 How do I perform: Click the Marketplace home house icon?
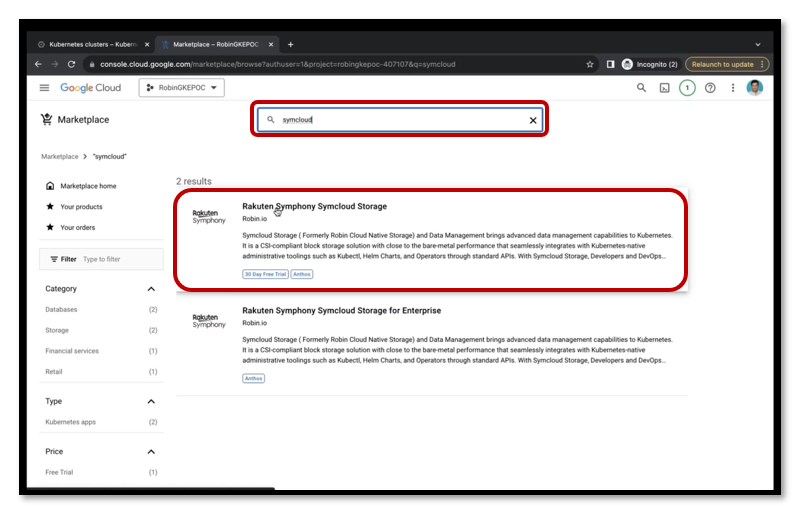50,186
